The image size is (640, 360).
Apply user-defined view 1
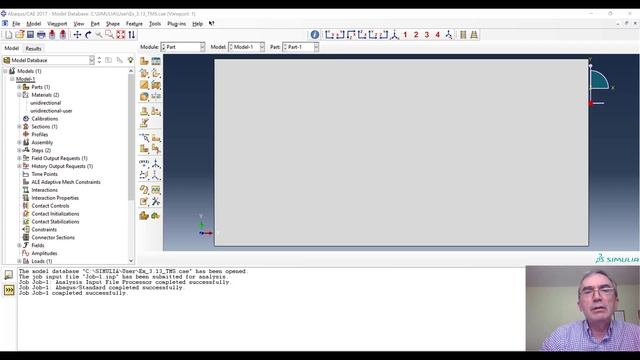point(405,35)
